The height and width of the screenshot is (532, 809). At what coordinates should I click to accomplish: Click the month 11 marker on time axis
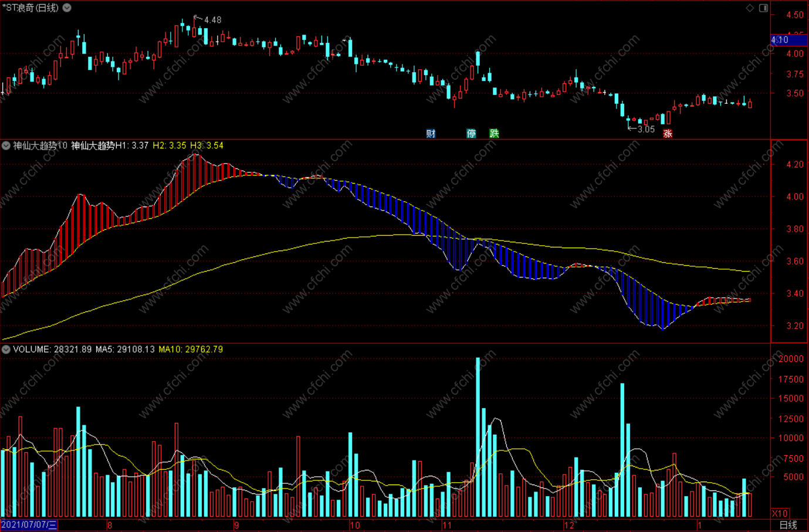(x=447, y=525)
